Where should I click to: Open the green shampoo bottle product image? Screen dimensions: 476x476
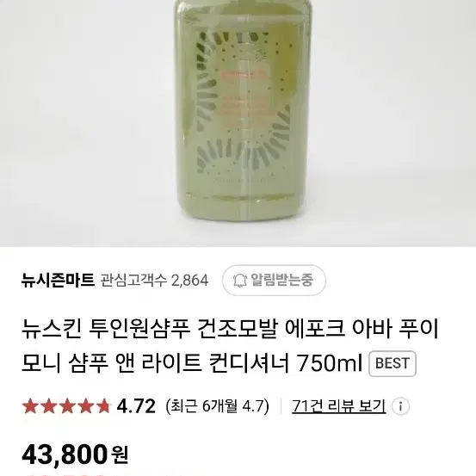[243, 108]
